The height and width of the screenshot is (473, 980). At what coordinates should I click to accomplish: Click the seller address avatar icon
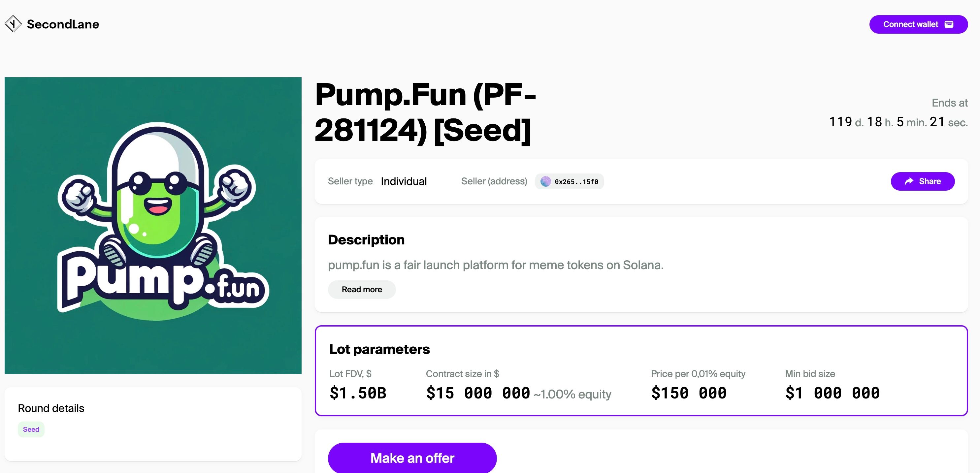point(545,181)
